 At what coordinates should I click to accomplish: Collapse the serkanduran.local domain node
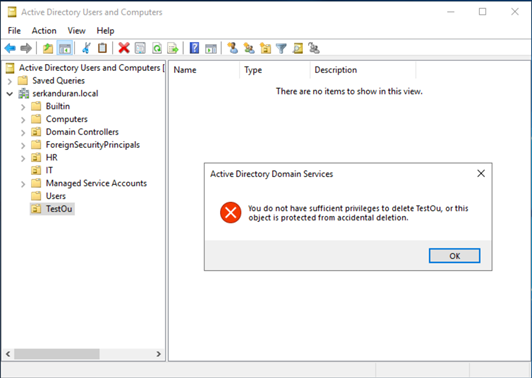point(10,94)
